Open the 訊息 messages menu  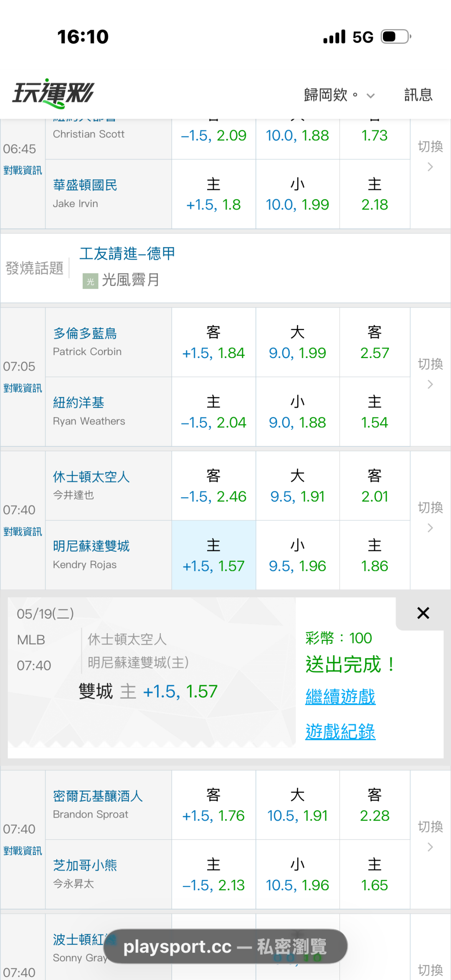pos(418,95)
